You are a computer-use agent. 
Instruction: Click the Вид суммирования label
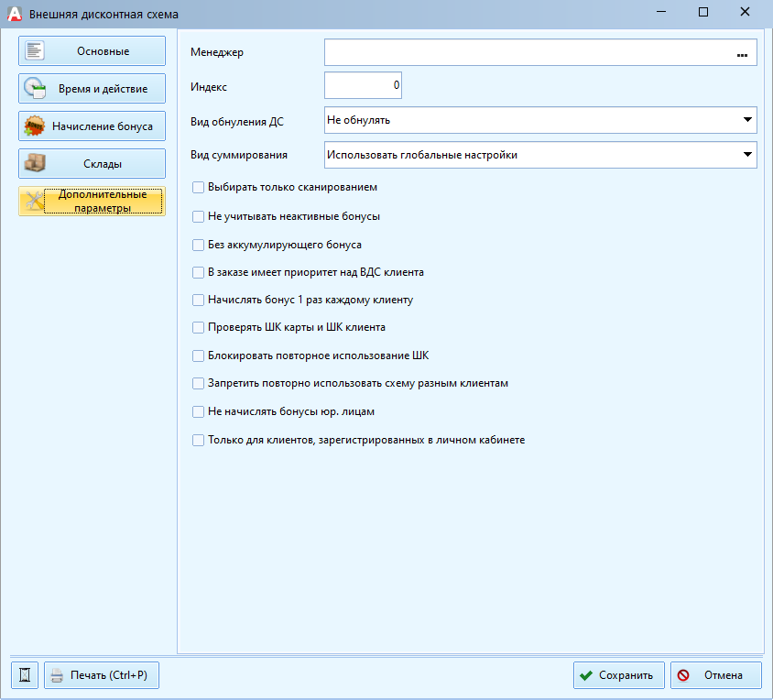(239, 155)
